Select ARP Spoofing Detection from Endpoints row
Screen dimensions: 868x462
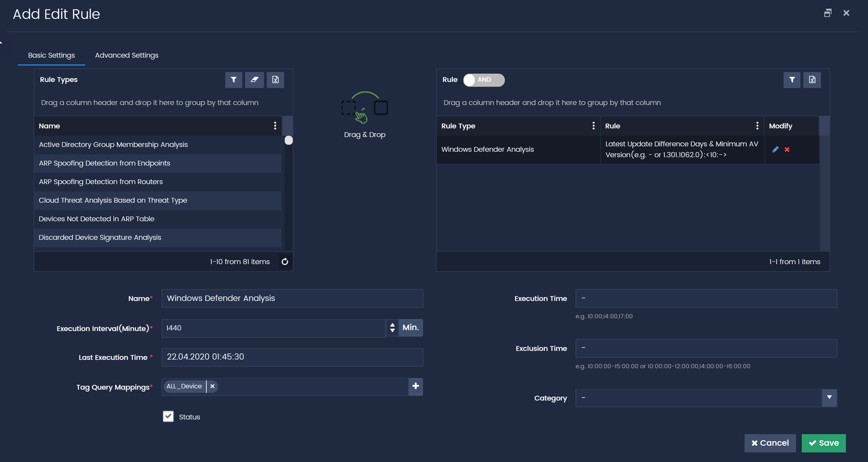pyautogui.click(x=157, y=163)
